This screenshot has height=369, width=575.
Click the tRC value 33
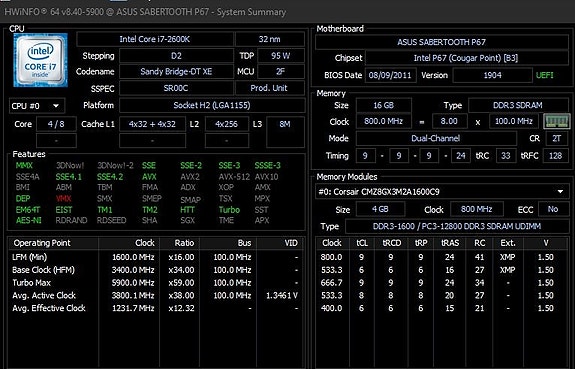pos(506,156)
